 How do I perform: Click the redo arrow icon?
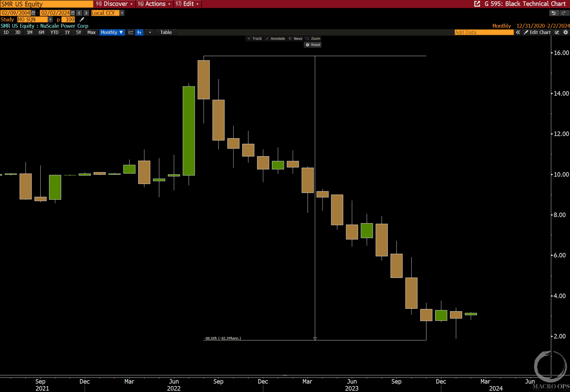[x=563, y=13]
